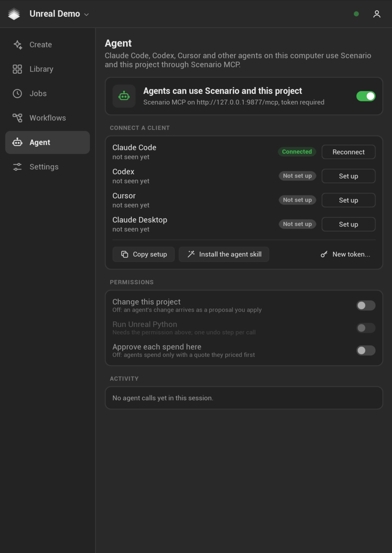Click the Claude Code client name
This screenshot has width=392, height=553.
pyautogui.click(x=134, y=148)
